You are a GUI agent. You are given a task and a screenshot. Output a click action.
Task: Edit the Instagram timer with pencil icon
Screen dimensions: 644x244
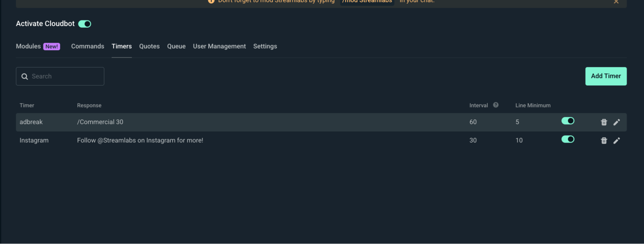tap(616, 140)
